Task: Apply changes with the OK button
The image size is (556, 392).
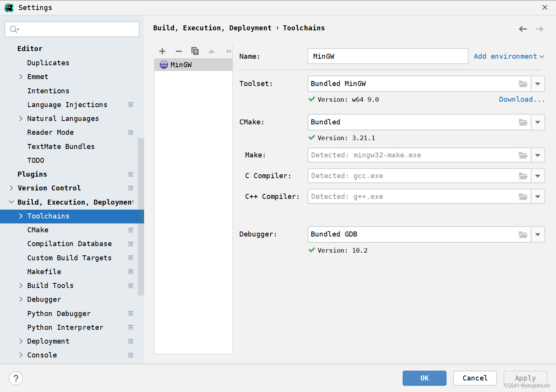Action: pyautogui.click(x=424, y=378)
